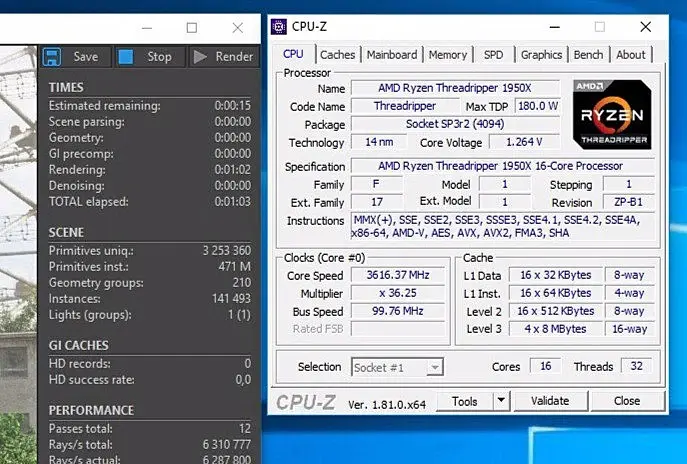The image size is (687, 464).
Task: Click the GI CACHES section header
Action: 78,346
